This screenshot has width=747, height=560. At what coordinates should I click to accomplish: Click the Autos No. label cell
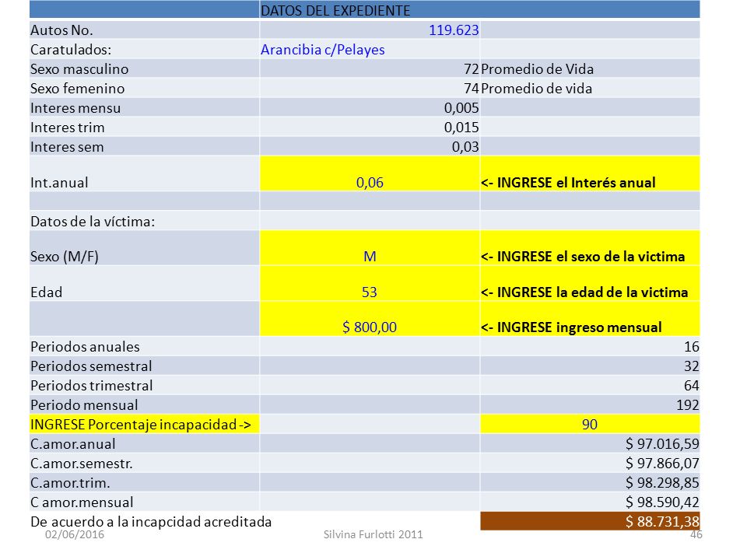(145, 30)
